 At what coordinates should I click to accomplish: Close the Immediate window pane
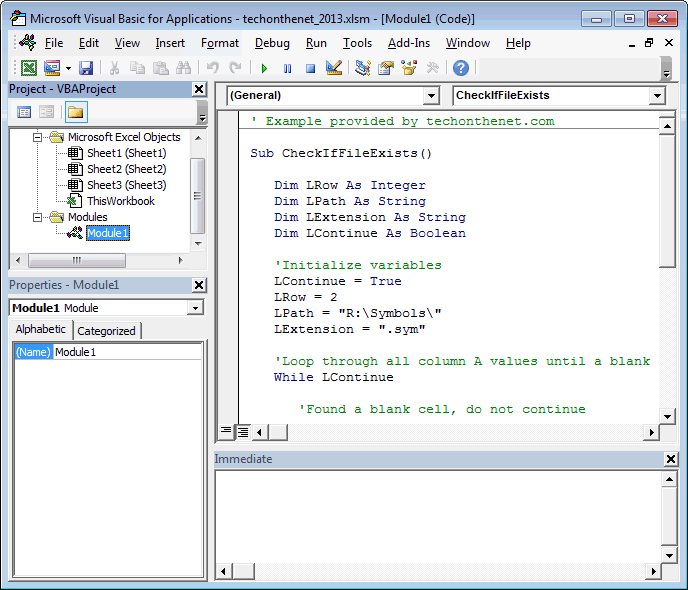[x=671, y=459]
